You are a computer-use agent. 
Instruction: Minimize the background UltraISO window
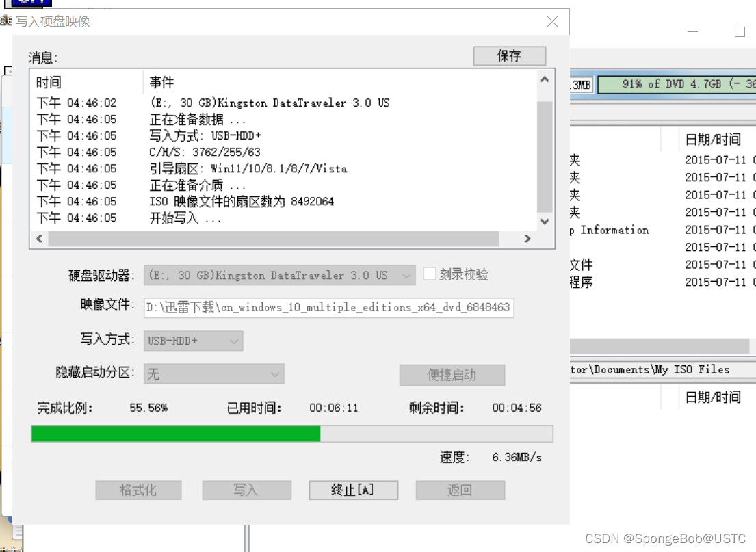click(x=693, y=32)
